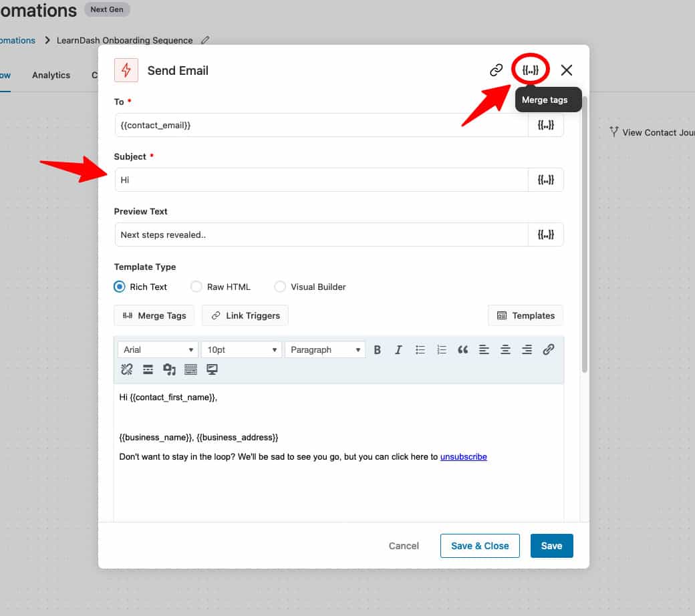Choose the Visual Builder option

(x=280, y=286)
